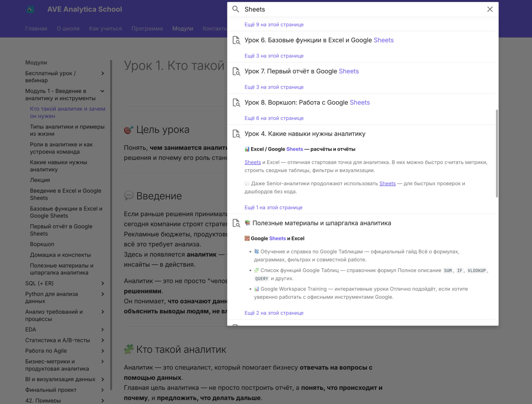Click Ещё 2 на этой странице link
The width and height of the screenshot is (532, 404).
tap(274, 312)
